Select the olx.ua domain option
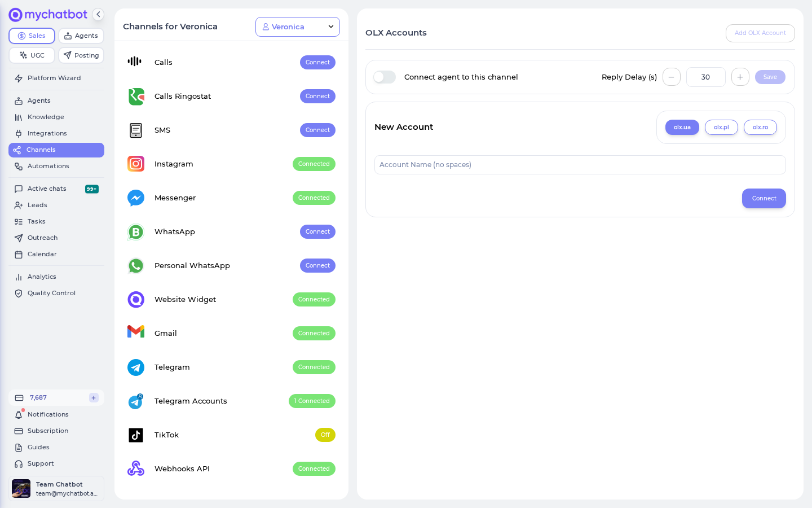 click(682, 128)
